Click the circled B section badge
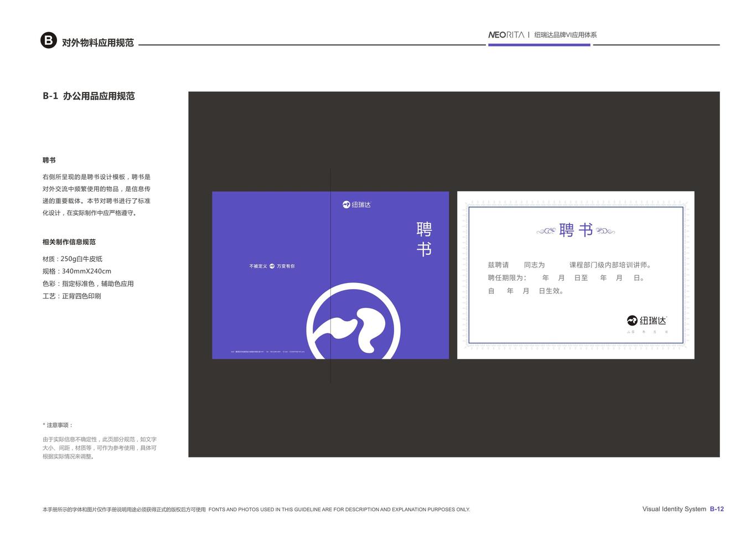This screenshot has width=756, height=535. 49,40
